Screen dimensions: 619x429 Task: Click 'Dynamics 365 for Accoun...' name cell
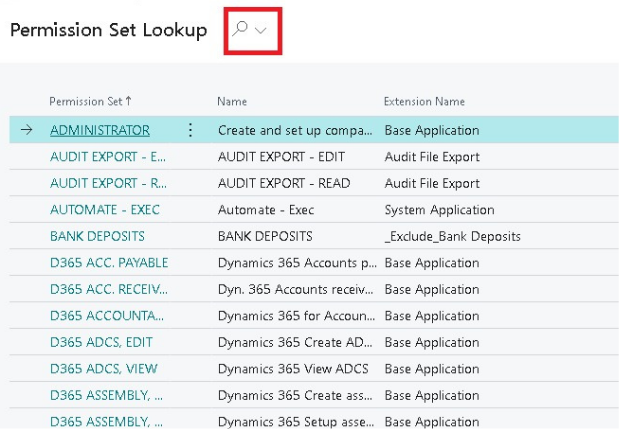(x=296, y=315)
